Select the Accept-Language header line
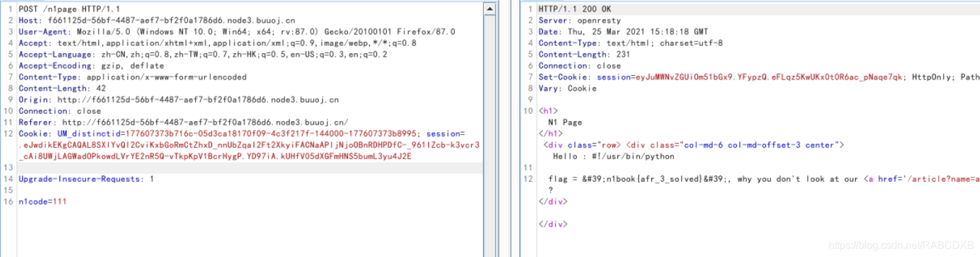Viewport: 980px width, 257px height. pyautogui.click(x=202, y=54)
